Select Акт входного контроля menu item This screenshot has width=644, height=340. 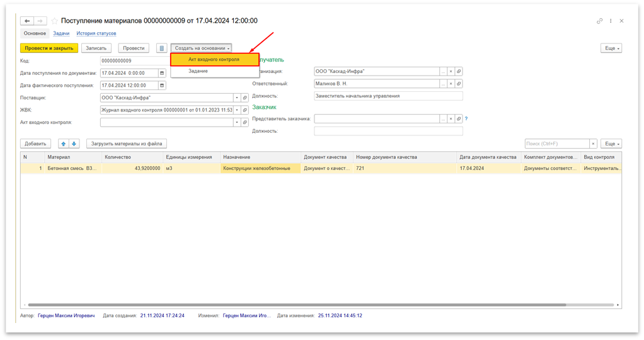[x=214, y=59]
